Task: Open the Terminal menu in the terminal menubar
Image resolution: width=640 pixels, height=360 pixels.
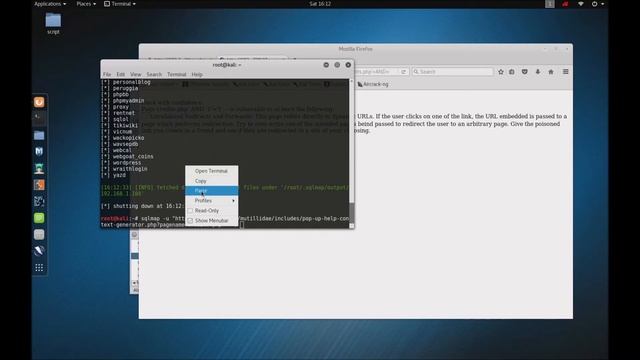Action: pos(177,74)
